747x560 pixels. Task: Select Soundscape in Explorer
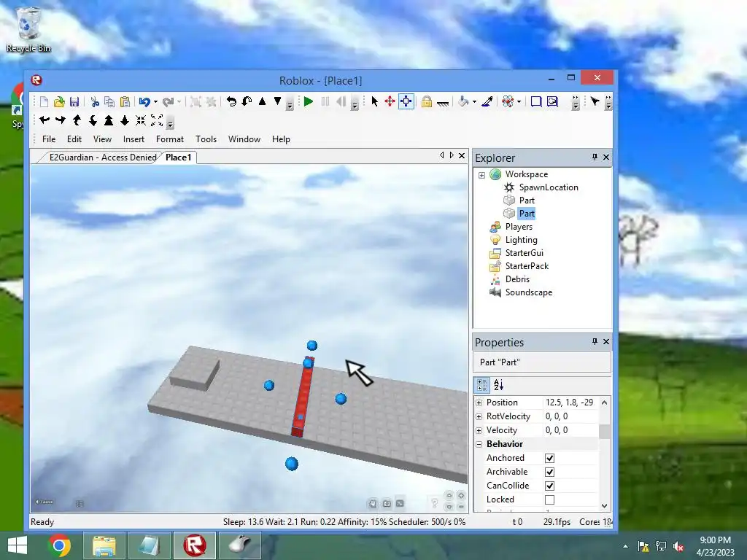click(x=529, y=292)
